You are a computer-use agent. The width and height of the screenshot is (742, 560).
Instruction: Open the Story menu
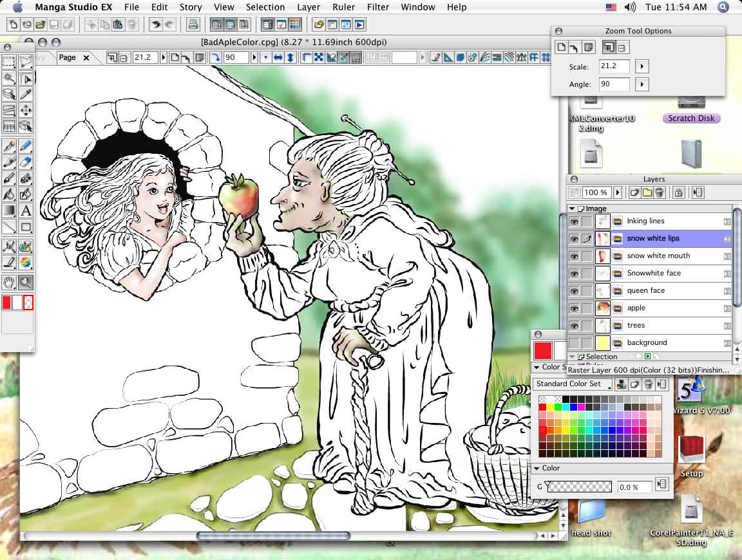pos(190,7)
